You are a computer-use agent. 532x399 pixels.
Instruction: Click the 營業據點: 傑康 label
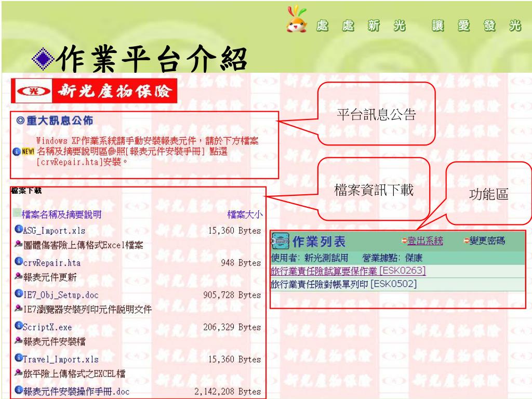(392, 258)
